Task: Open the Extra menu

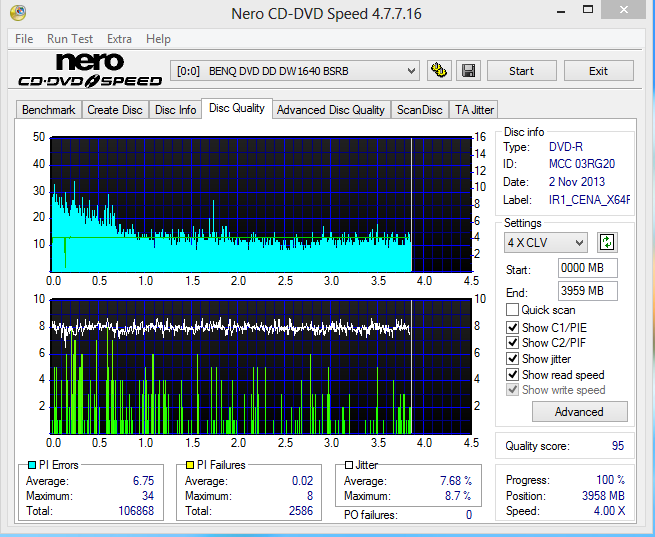Action: coord(119,39)
